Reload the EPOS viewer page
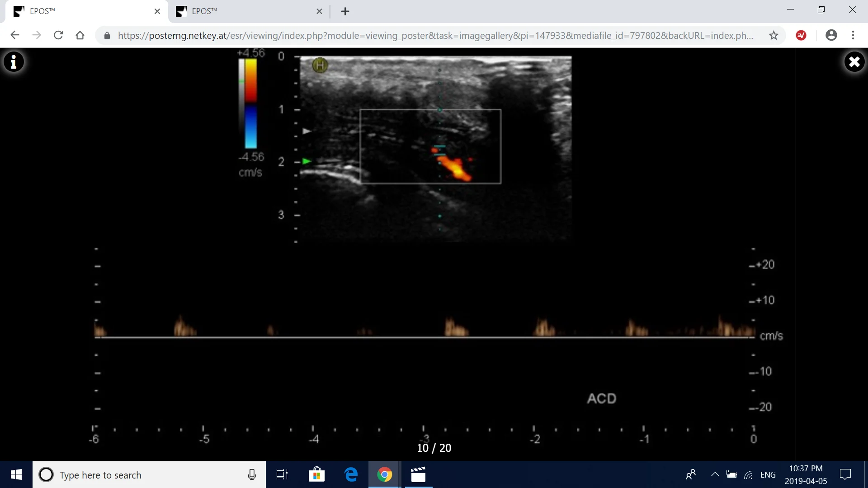Image resolution: width=868 pixels, height=488 pixels. click(x=58, y=36)
